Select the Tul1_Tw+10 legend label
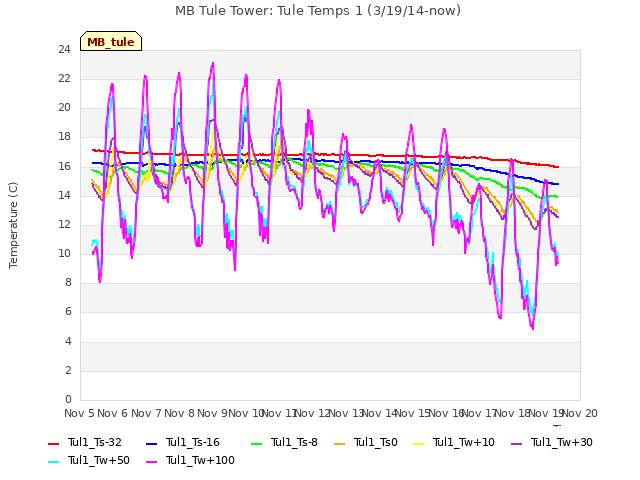Screen dimensions: 640x480 pos(464,442)
